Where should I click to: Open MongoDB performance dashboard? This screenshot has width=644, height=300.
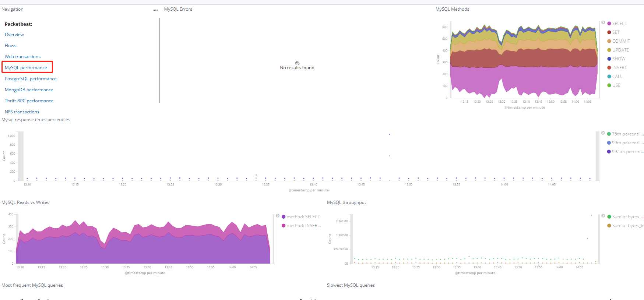29,90
